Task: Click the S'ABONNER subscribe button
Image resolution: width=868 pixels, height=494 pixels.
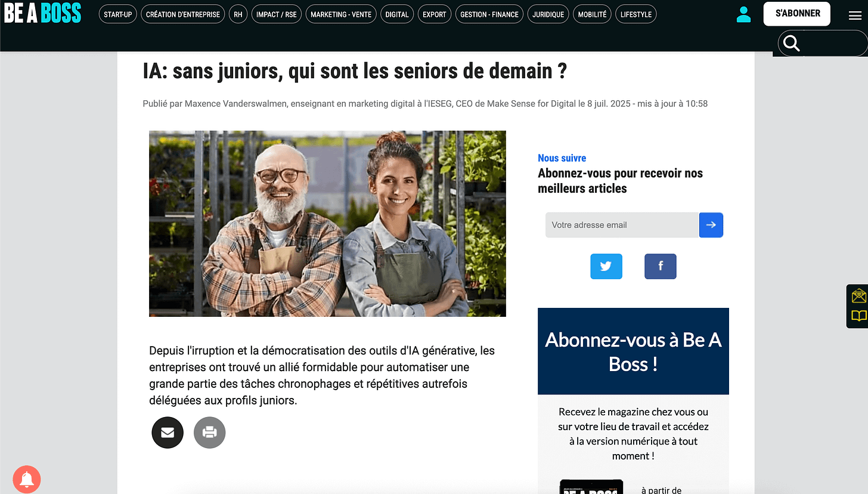Action: coord(797,13)
